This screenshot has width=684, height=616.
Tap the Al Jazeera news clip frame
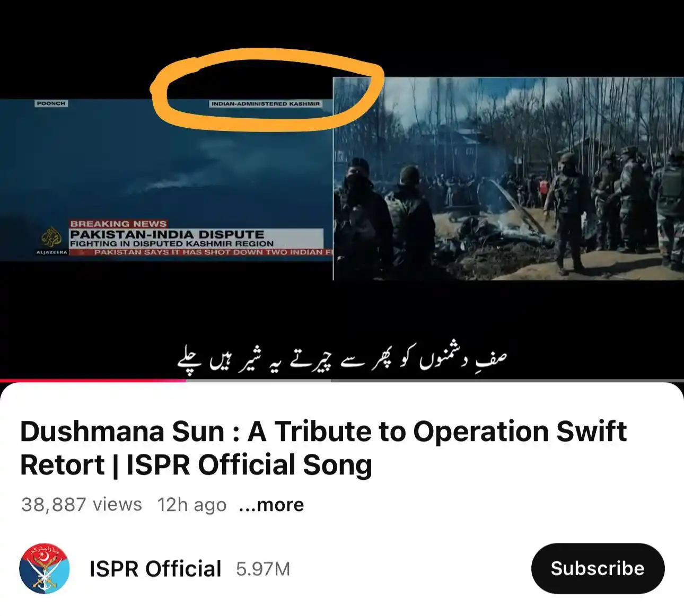coord(166,179)
